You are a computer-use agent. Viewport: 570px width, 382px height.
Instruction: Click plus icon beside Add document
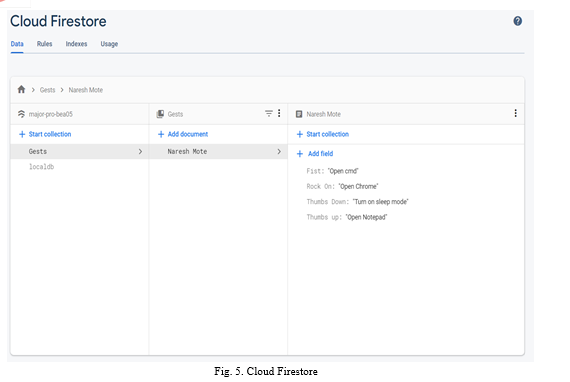[161, 134]
